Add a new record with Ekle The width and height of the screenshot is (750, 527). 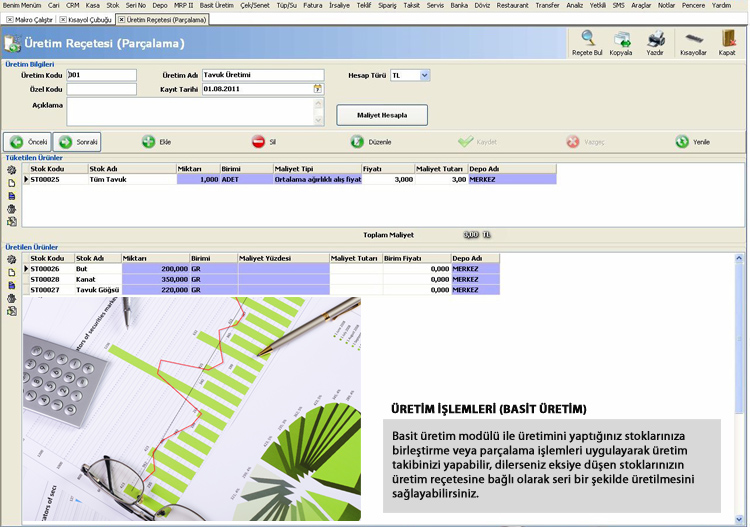click(156, 142)
